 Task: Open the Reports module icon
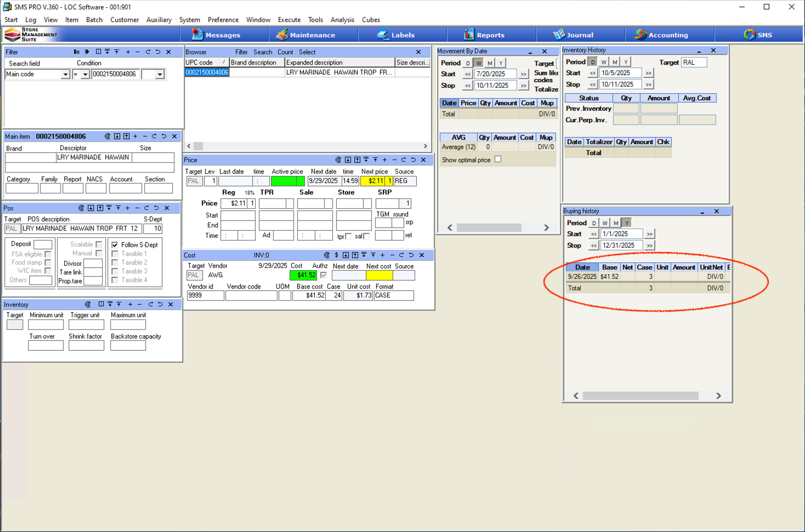tap(469, 35)
